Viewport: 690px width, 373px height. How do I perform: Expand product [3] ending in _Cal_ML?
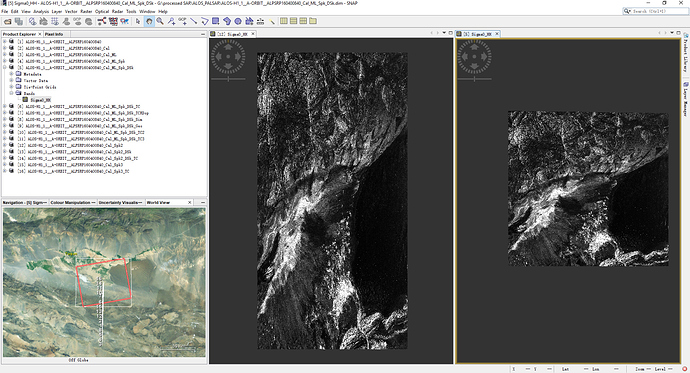pos(5,55)
